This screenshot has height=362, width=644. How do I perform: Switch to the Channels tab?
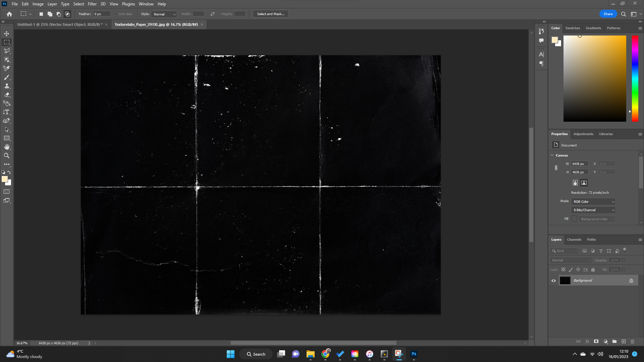[x=574, y=240]
